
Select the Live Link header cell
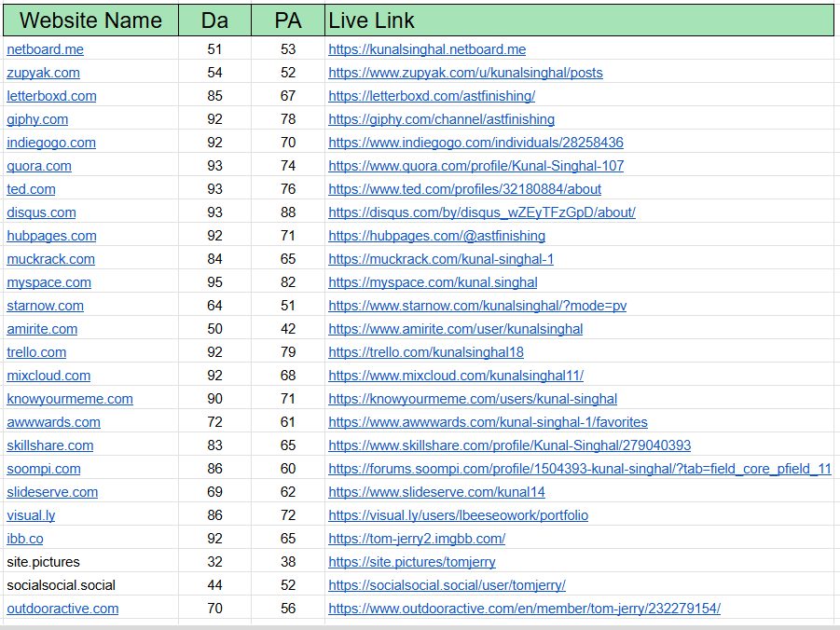coord(579,21)
